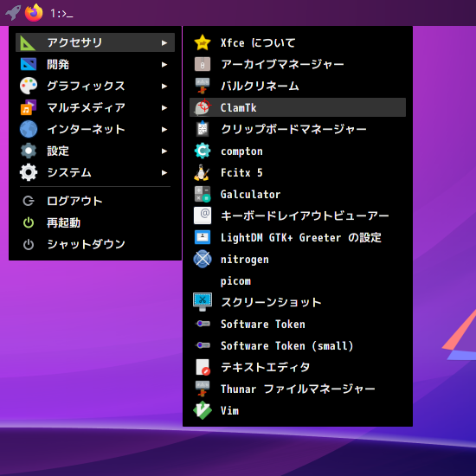Launch スクリーンショット tool
The height and width of the screenshot is (476, 476).
(298, 302)
